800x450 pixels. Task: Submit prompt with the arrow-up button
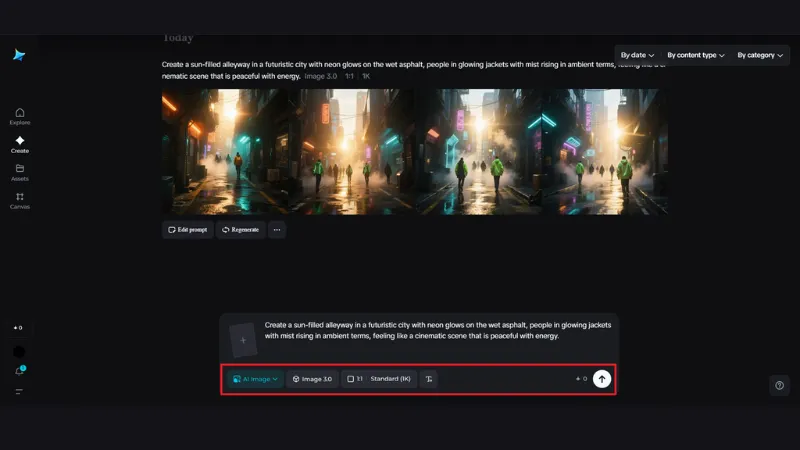(x=601, y=379)
